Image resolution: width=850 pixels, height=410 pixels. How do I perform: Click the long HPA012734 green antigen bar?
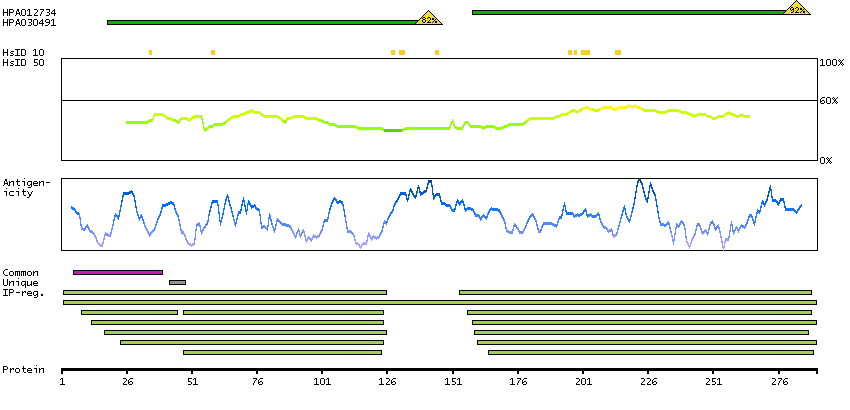(x=628, y=12)
